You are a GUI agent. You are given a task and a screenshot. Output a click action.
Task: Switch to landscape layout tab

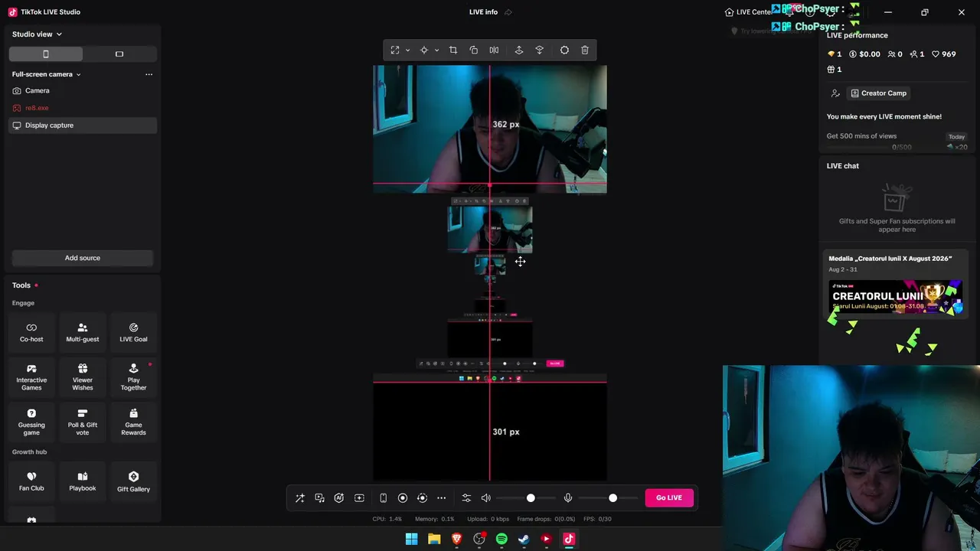119,54
